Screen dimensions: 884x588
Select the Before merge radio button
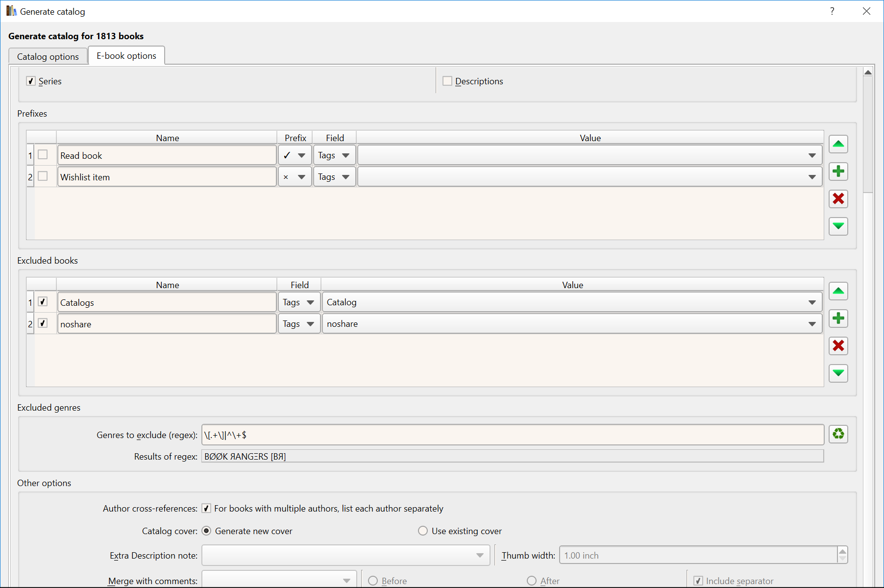point(373,581)
